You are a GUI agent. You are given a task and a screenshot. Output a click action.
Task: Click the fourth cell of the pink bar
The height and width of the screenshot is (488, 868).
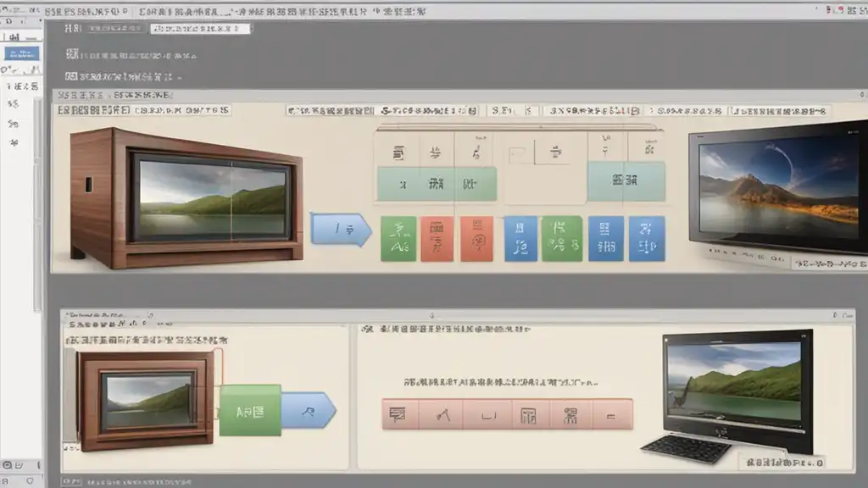[x=531, y=414]
